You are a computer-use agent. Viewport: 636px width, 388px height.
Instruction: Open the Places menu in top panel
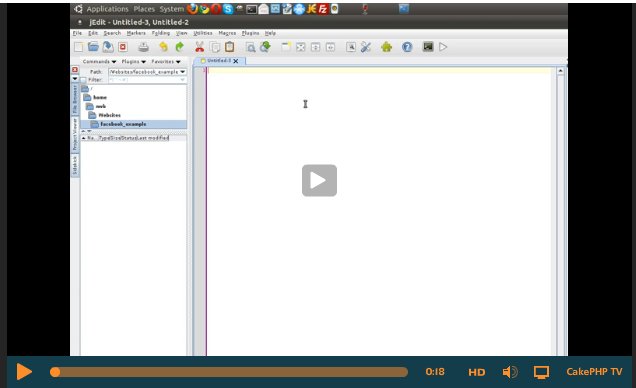(x=144, y=9)
